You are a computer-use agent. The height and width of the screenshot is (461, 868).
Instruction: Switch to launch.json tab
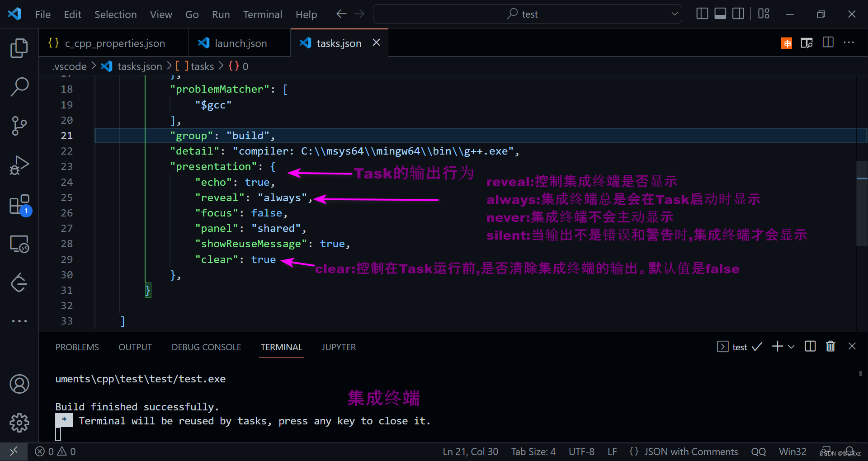(240, 43)
